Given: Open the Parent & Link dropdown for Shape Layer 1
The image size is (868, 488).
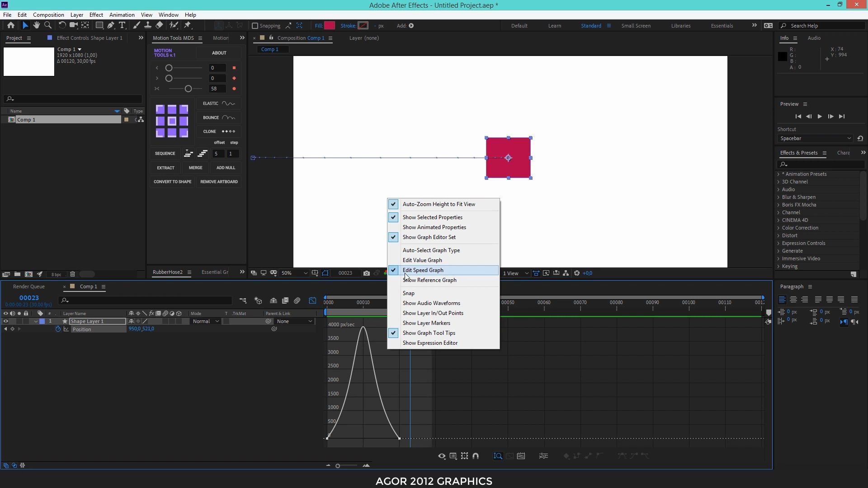Looking at the screenshot, I should pos(295,321).
